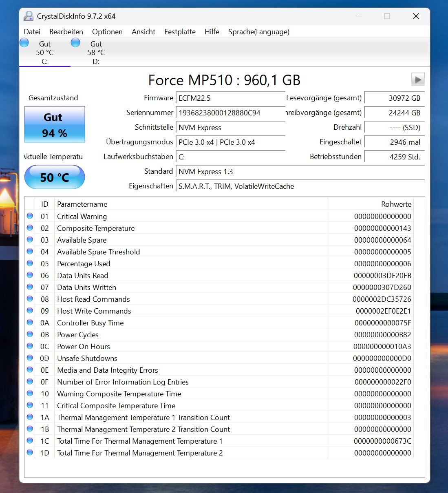Viewport: 448px width, 493px height.
Task: Click status orb of Critical Composite Temperature Time
Action: [x=30, y=405]
